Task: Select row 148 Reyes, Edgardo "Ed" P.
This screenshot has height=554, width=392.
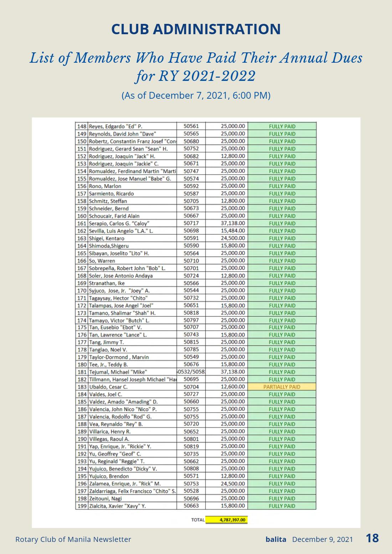Action: click(x=196, y=126)
